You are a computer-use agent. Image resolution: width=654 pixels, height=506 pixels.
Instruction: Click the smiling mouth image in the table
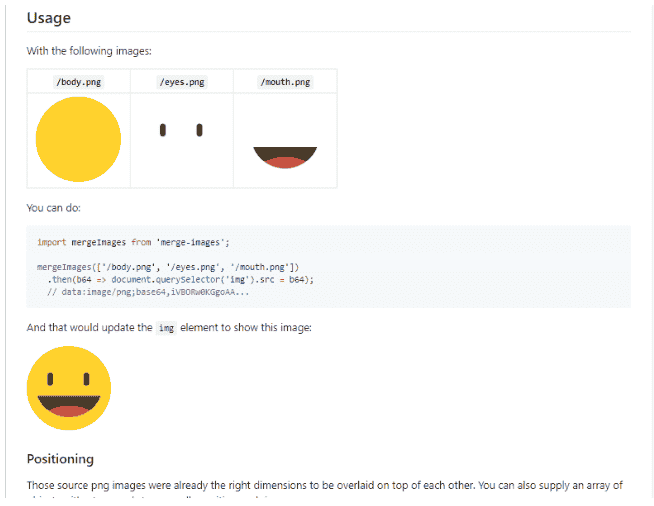point(285,156)
